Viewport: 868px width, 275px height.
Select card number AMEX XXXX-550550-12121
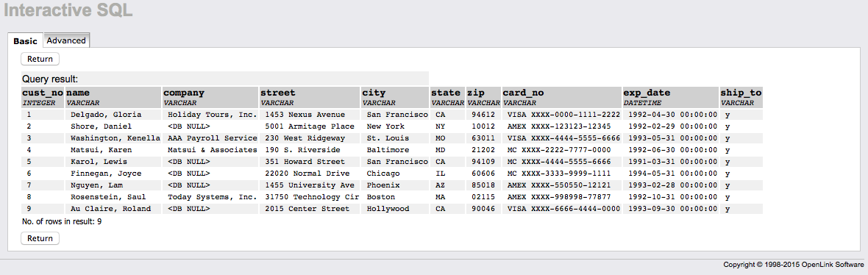(562, 185)
